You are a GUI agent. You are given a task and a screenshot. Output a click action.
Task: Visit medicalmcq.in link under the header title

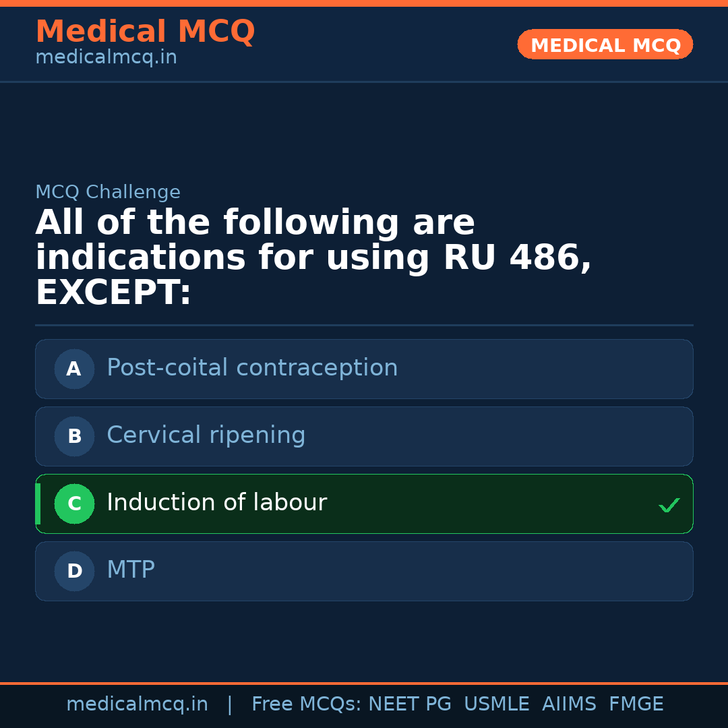coord(106,58)
